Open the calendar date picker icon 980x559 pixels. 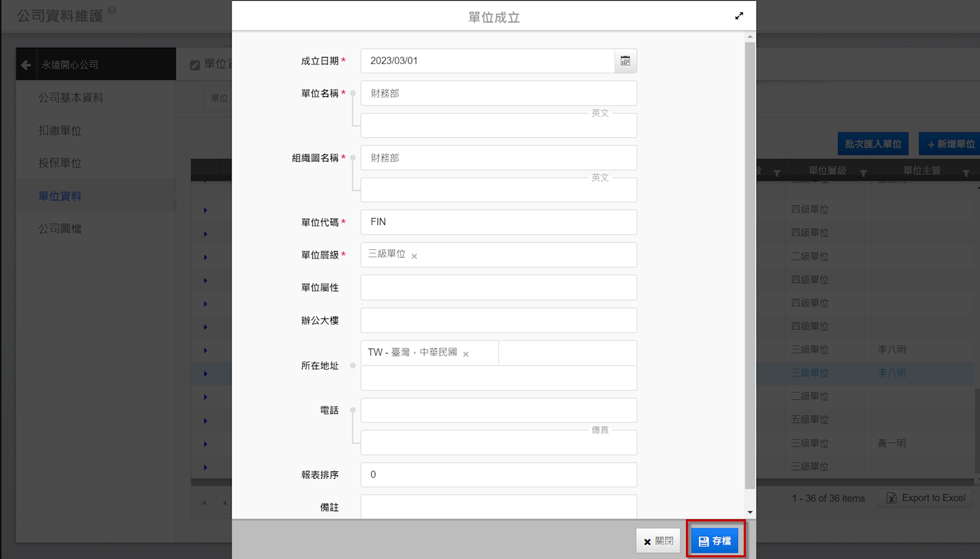tap(625, 61)
